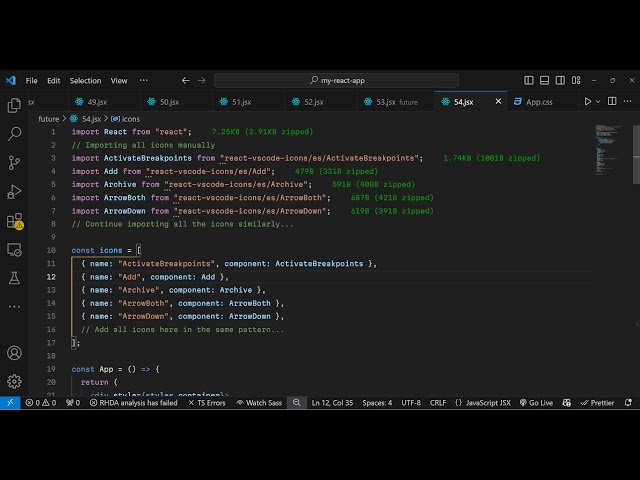Open the Testing flask icon
This screenshot has width=640, height=480.
(14, 277)
